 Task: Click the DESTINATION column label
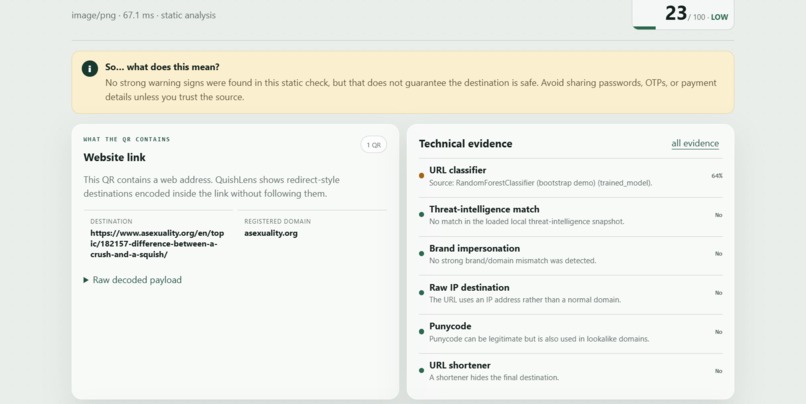(111, 222)
